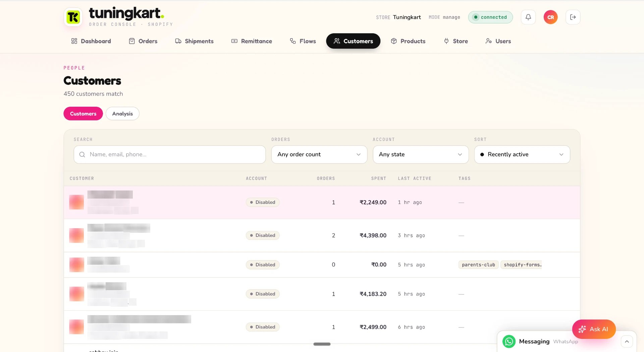This screenshot has height=352, width=644.
Task: Open the Remittance page
Action: pyautogui.click(x=252, y=41)
